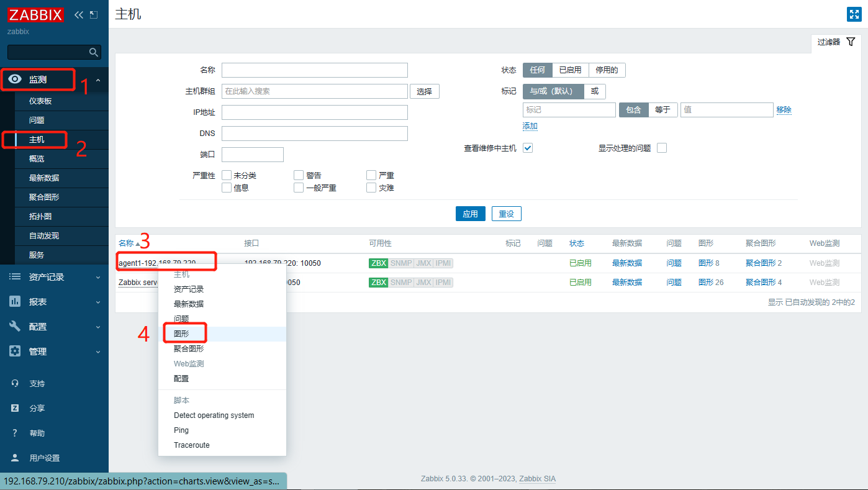
Task: Click the 重设 button
Action: pos(507,214)
